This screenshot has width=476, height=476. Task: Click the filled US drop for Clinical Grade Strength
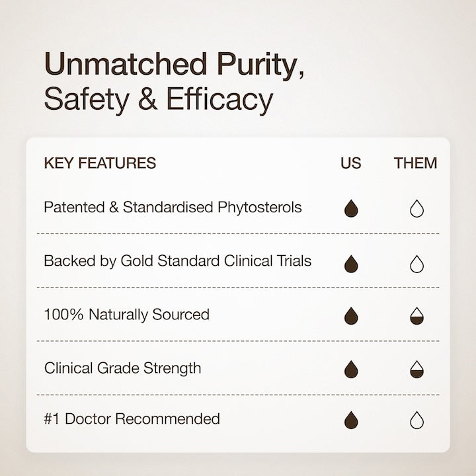(x=351, y=370)
